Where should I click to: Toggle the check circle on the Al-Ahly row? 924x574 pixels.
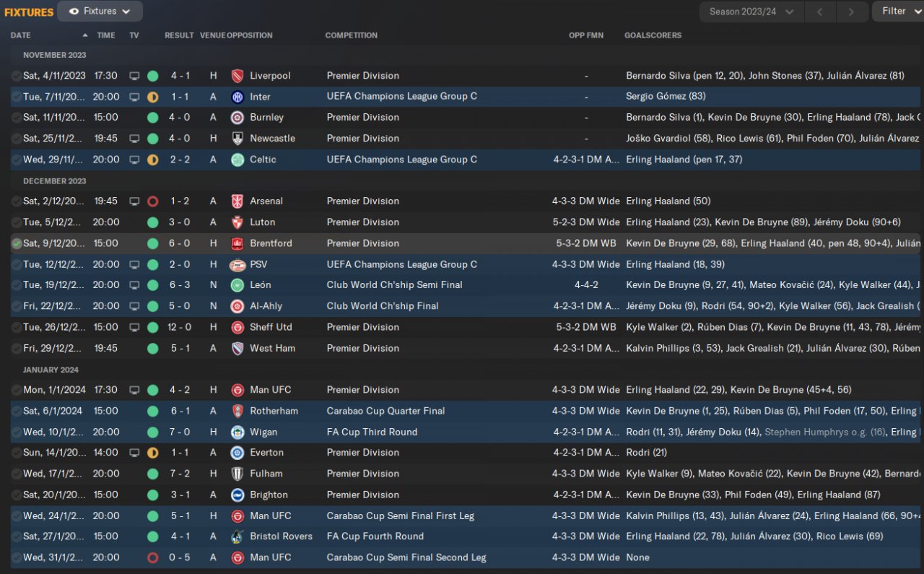pos(17,306)
